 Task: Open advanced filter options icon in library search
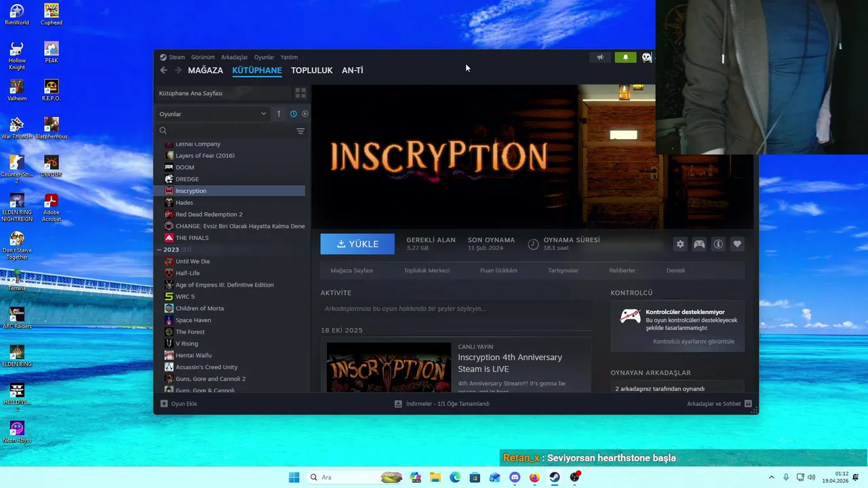[x=300, y=131]
